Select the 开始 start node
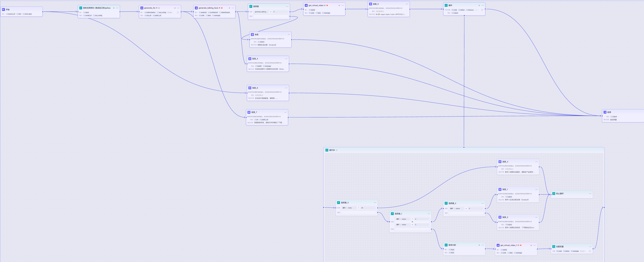 click(x=8, y=10)
